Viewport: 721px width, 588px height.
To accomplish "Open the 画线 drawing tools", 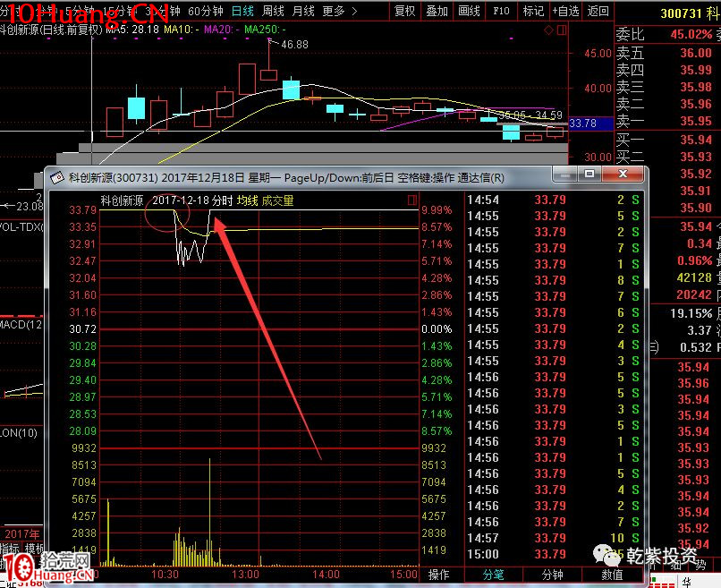I will [x=469, y=11].
